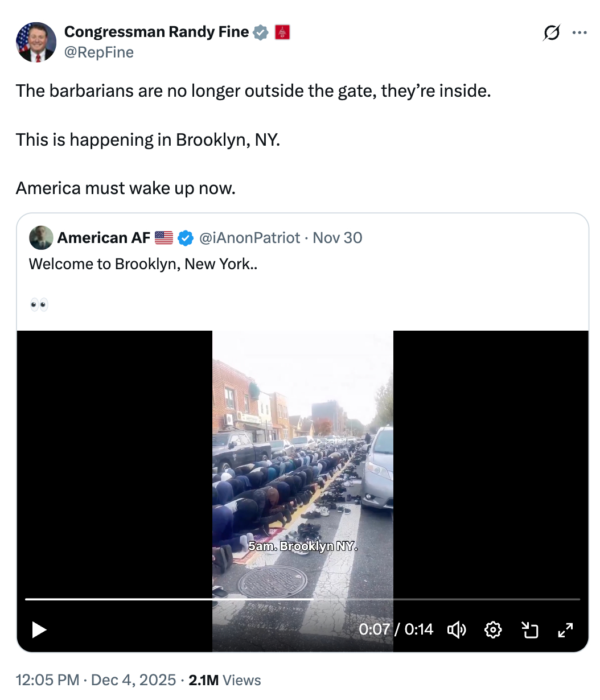The image size is (600, 700).
Task: Mute the video with the speaker icon
Action: 457,629
